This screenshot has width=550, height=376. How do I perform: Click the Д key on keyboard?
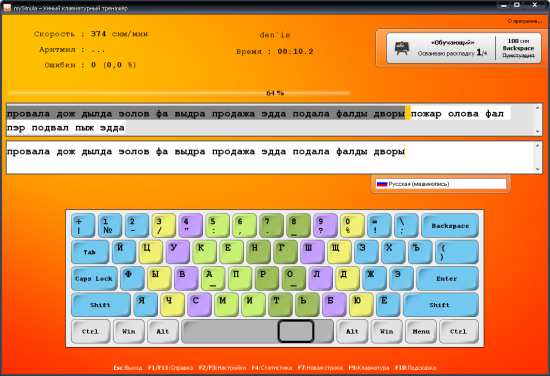click(x=348, y=278)
